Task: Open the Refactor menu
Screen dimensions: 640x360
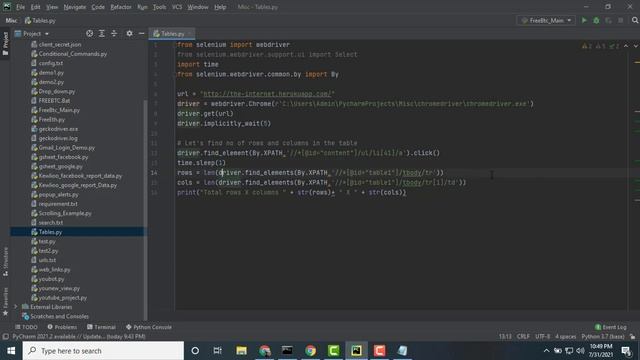Action: pyautogui.click(x=121, y=7)
